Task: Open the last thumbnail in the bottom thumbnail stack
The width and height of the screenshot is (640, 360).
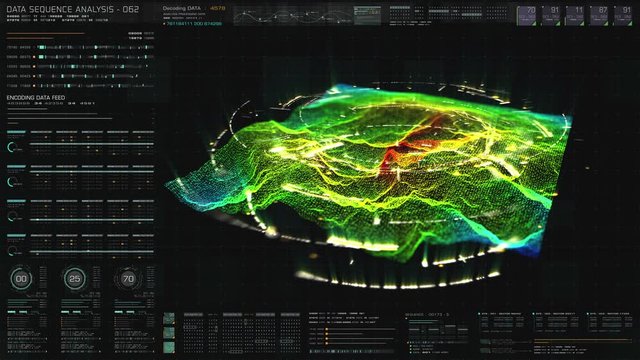Action: tap(169, 347)
